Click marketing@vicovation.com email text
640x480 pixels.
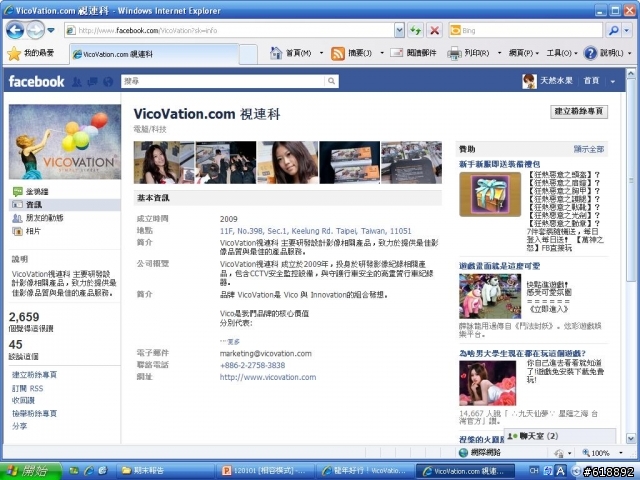click(x=266, y=353)
